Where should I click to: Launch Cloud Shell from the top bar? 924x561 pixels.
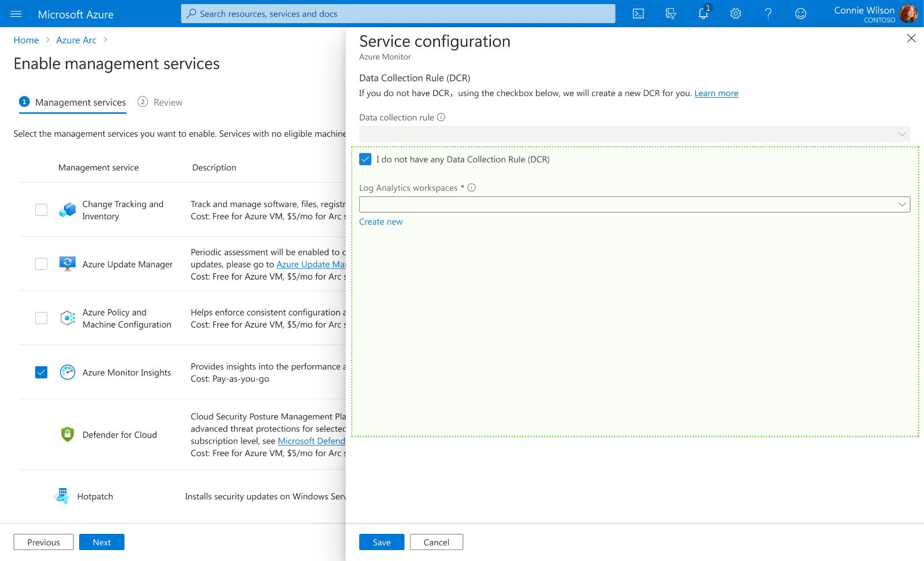[638, 14]
